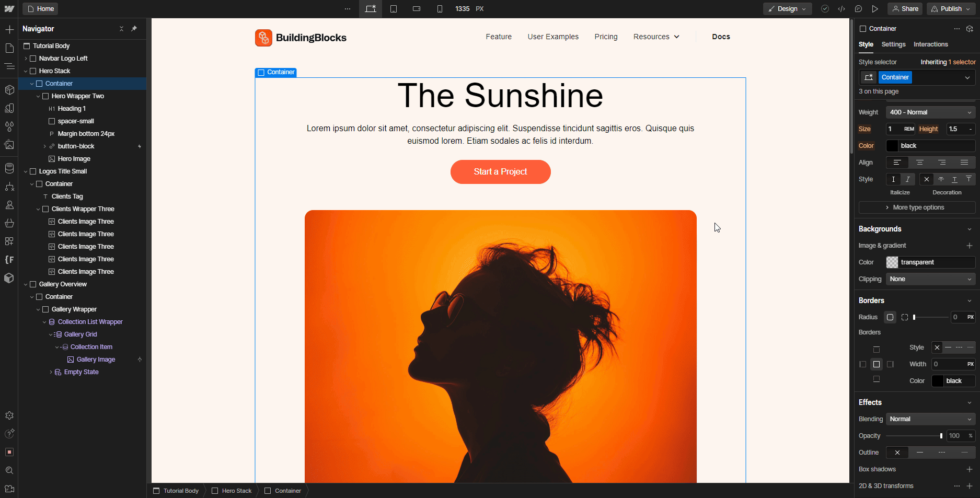Expand More type options

pos(916,207)
